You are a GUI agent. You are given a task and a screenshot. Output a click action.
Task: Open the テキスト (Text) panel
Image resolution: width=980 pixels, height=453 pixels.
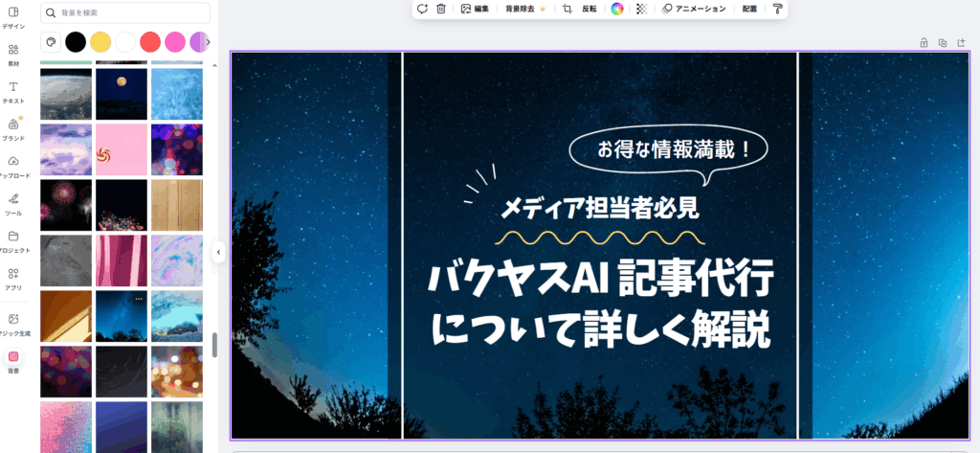click(13, 92)
